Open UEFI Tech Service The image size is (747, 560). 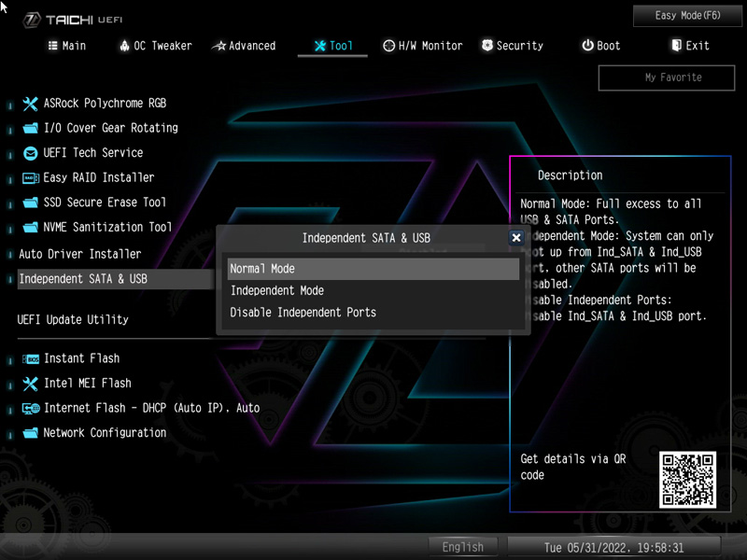[92, 153]
